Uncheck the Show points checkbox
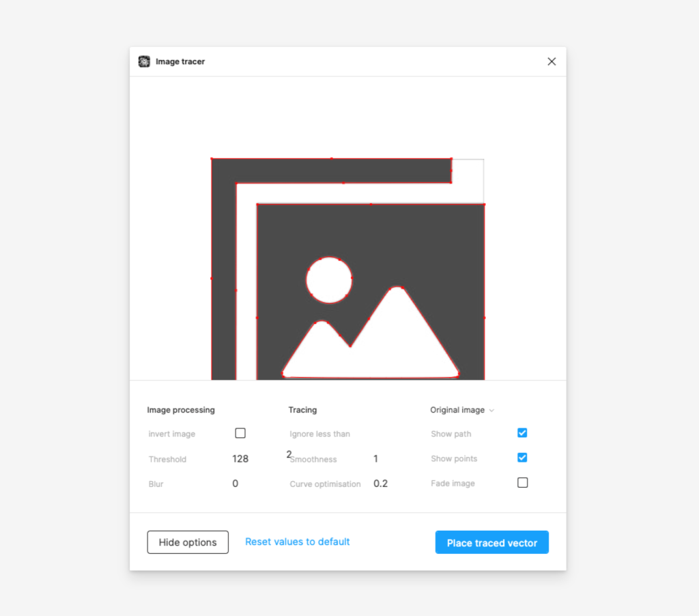The width and height of the screenshot is (699, 616). tap(522, 458)
